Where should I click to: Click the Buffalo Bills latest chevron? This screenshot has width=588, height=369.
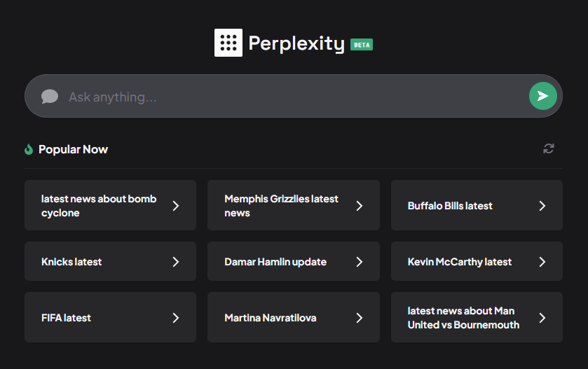542,206
